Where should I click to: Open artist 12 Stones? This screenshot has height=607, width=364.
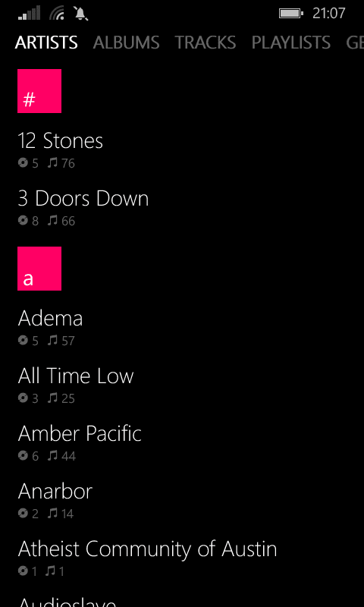(61, 141)
